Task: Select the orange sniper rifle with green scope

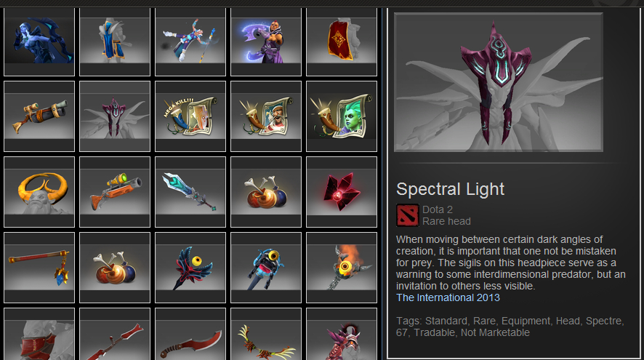Action: pyautogui.click(x=115, y=192)
